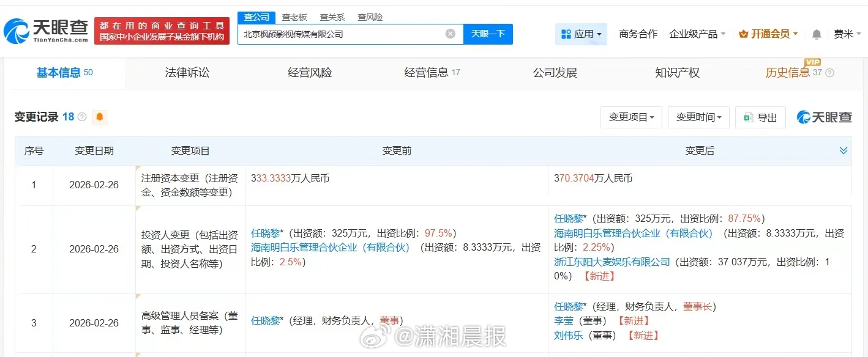The width and height of the screenshot is (868, 357).
Task: Collapse table with the double chevron icon
Action: (844, 150)
